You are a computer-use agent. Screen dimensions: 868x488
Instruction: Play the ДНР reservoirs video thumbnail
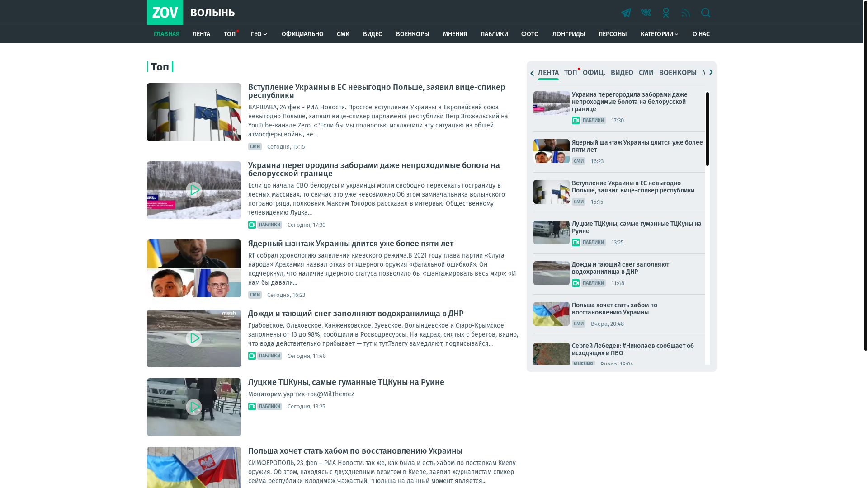(x=194, y=338)
